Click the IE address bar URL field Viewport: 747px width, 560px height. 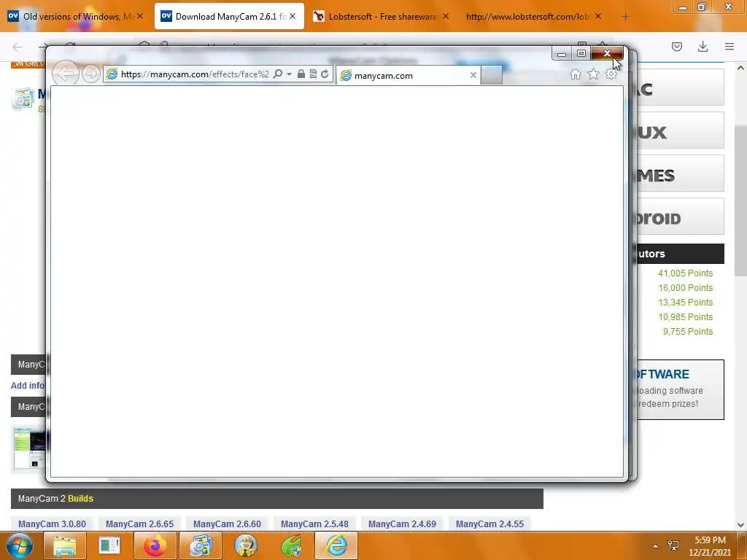[194, 74]
